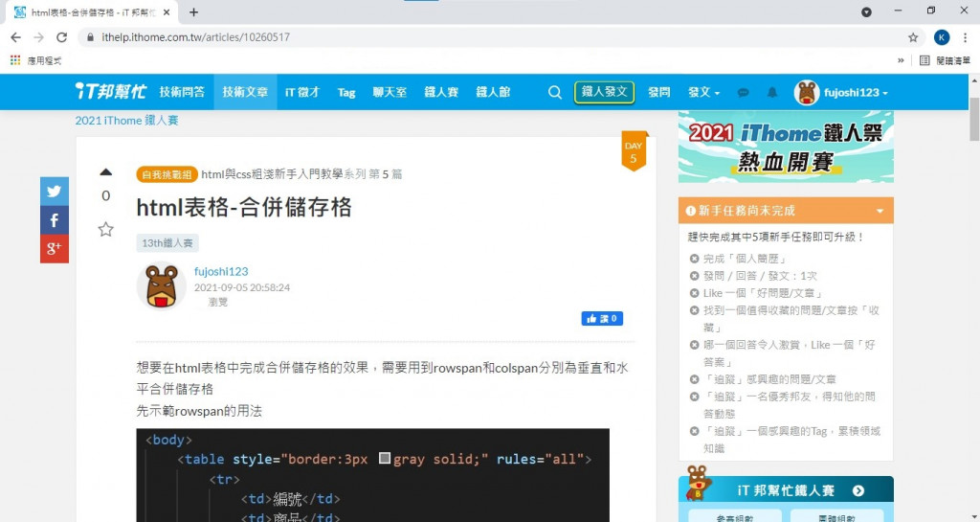Close the html表格 browser tab
Viewport: 980px width, 522px height.
pos(167,11)
